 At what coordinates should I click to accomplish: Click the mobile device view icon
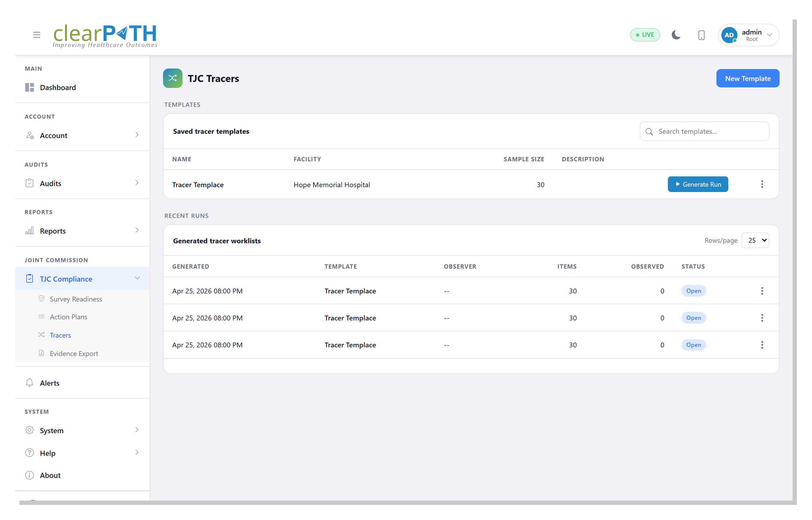click(x=701, y=35)
